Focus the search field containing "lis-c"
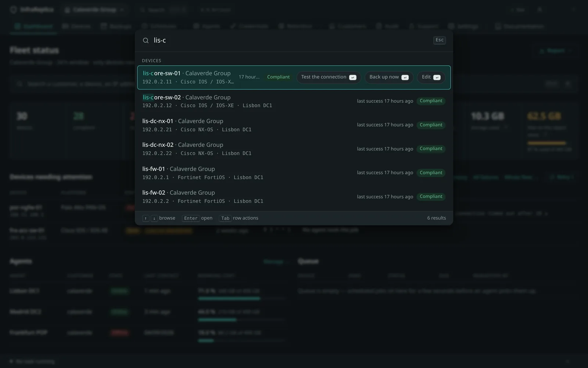 coord(290,40)
